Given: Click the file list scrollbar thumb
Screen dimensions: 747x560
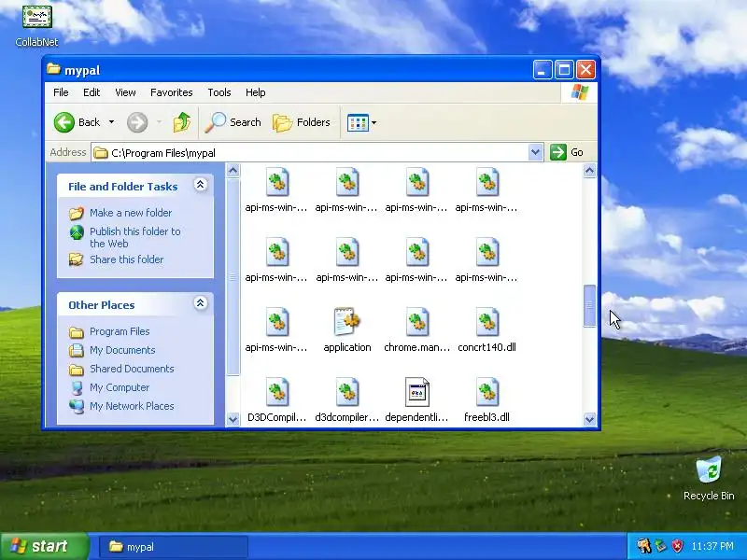Looking at the screenshot, I should point(589,306).
